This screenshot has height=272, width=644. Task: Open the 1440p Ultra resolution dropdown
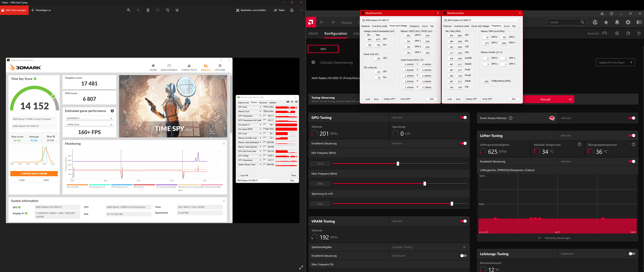(x=89, y=125)
